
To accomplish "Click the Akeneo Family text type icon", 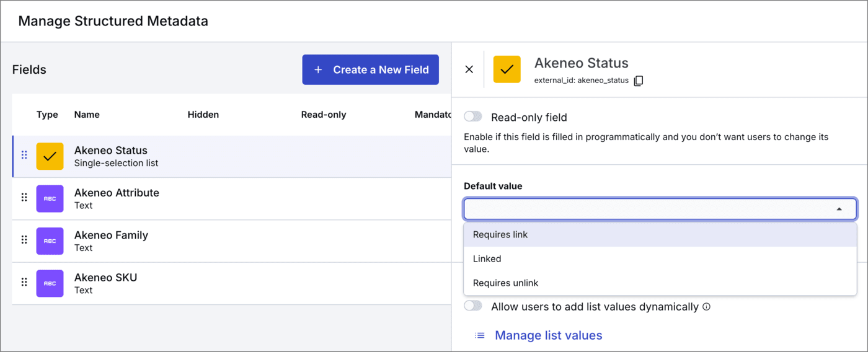I will 50,241.
